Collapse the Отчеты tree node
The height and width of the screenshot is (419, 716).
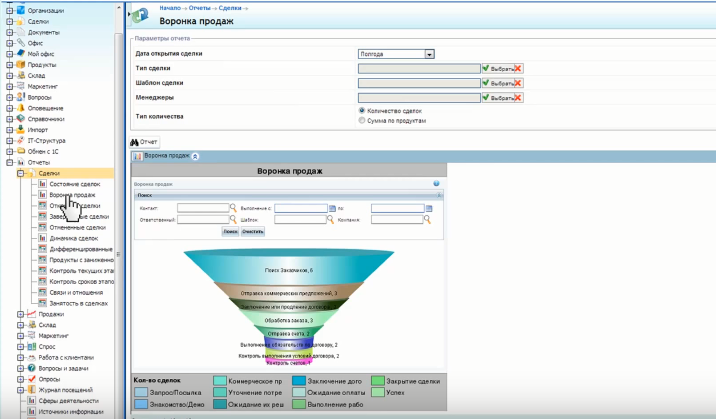(10, 162)
